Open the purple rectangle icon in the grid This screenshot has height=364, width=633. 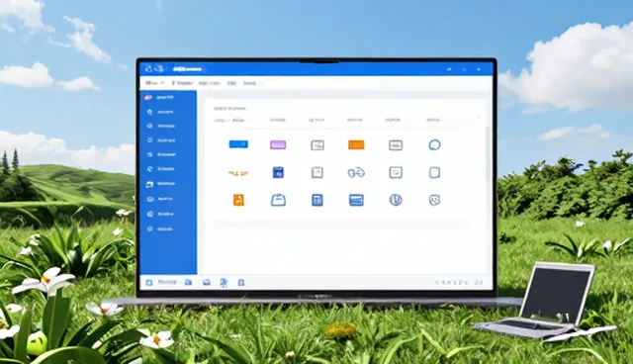pyautogui.click(x=278, y=144)
